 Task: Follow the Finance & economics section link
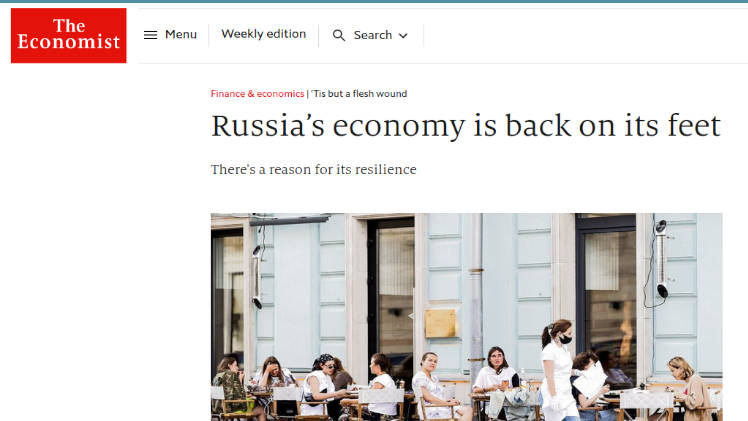coord(257,93)
